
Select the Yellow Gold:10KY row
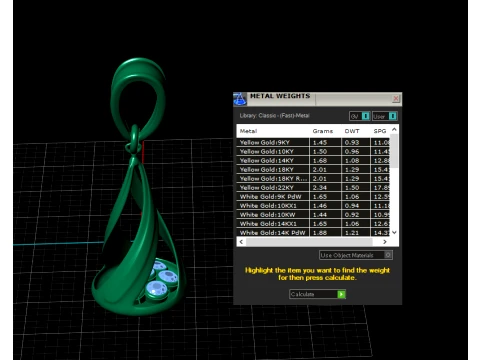click(x=313, y=151)
